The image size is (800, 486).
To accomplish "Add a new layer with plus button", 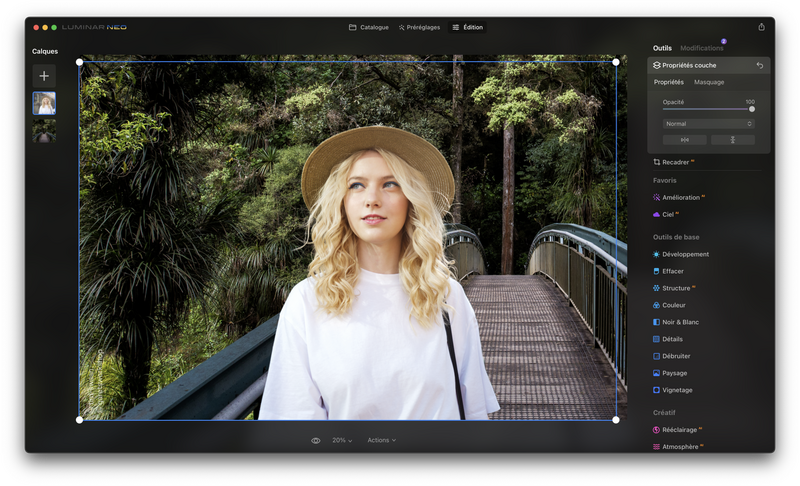I will (x=44, y=76).
